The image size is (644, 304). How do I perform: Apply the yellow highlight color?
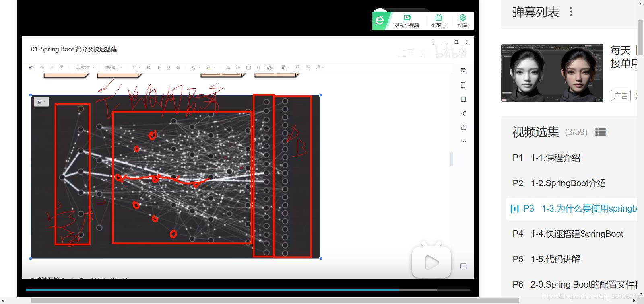(208, 68)
